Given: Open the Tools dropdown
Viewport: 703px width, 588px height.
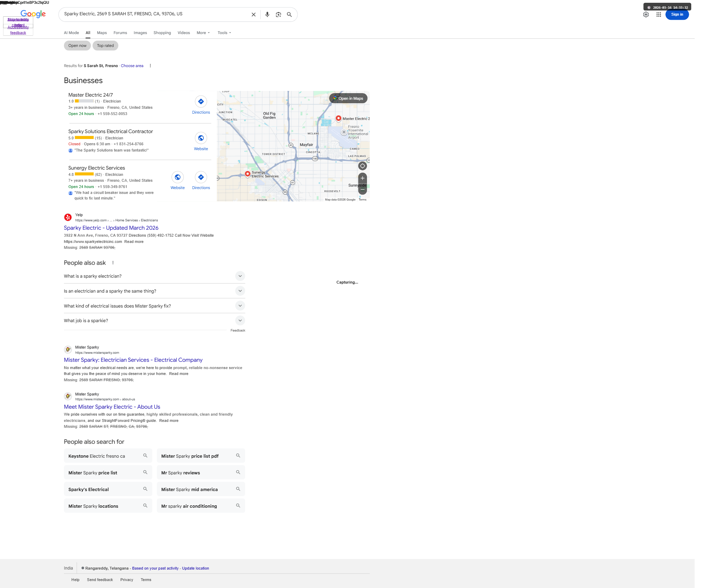Looking at the screenshot, I should point(224,33).
